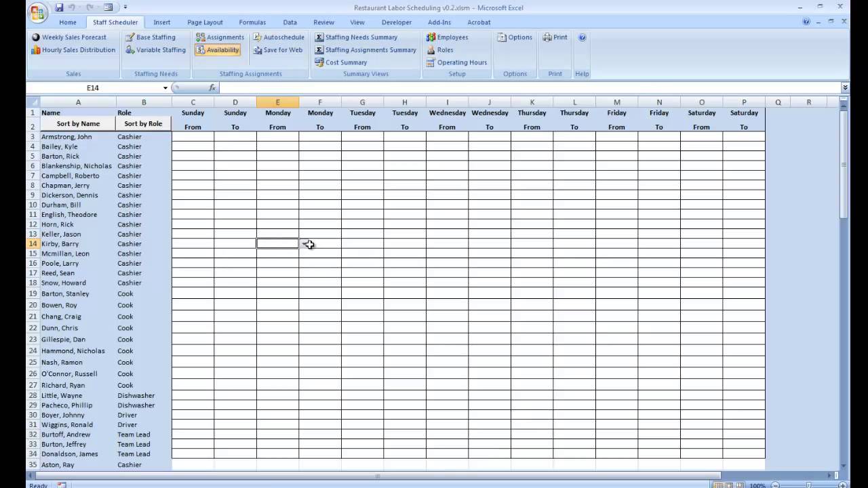Expand the Name Box dropdown
The width and height of the screenshot is (868, 488).
click(165, 88)
